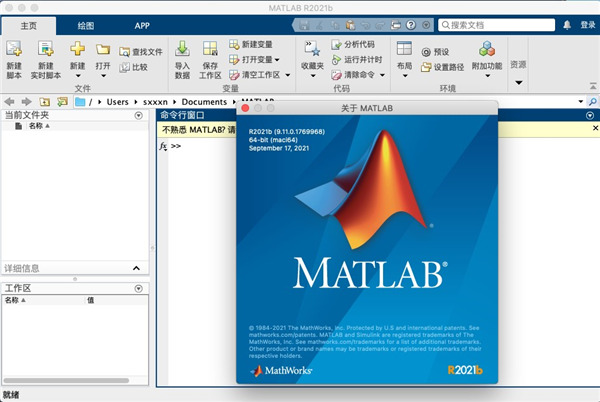Navigate back with the left arrow
Image resolution: width=600 pixels, height=402 pixels.
tap(9, 102)
